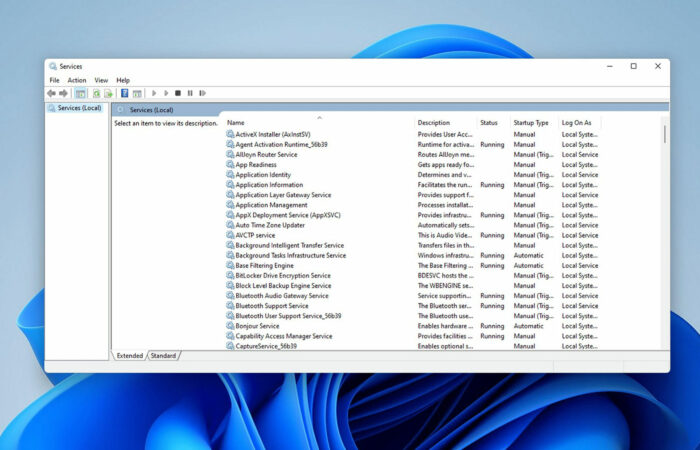
Task: Switch to the Extended tab
Action: pyautogui.click(x=129, y=356)
